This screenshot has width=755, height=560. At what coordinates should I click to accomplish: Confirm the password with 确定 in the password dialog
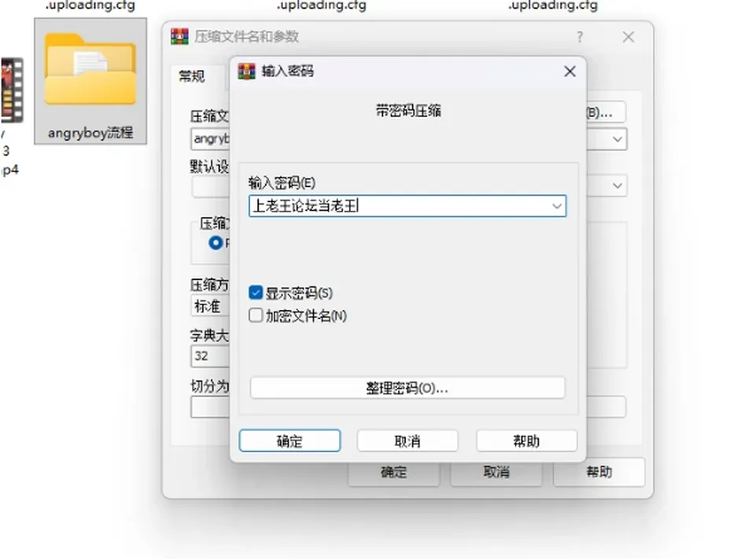point(289,440)
